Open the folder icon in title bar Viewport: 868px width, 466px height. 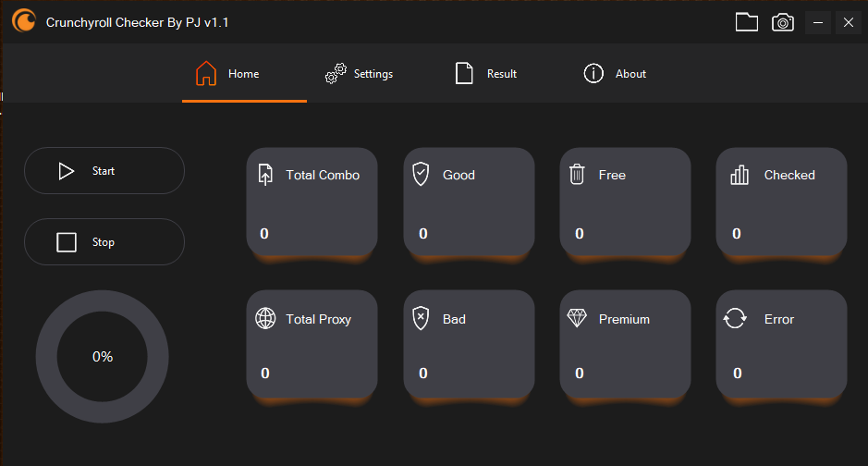746,22
